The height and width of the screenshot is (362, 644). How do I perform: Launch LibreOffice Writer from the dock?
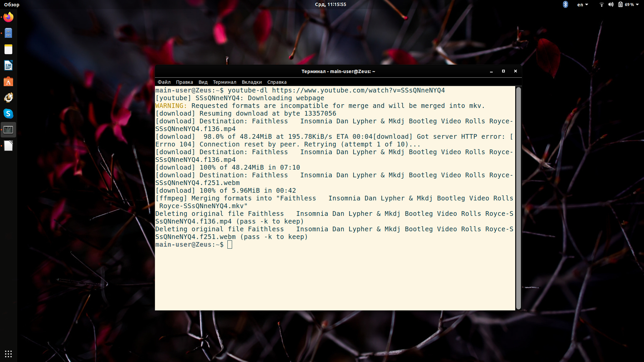[8, 65]
